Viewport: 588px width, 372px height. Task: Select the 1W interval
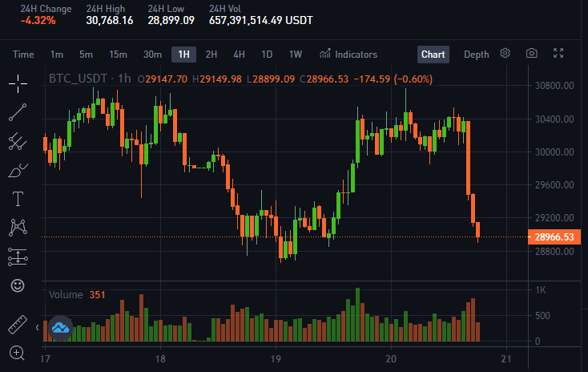pos(296,55)
